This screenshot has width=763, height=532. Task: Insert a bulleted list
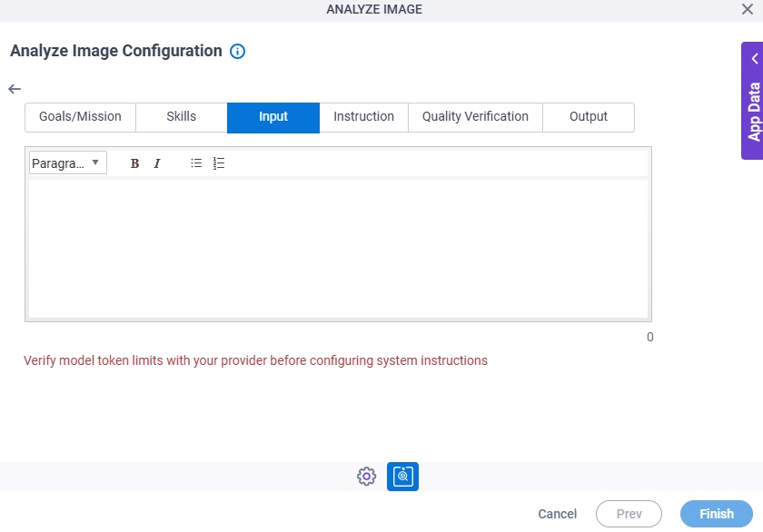click(196, 163)
